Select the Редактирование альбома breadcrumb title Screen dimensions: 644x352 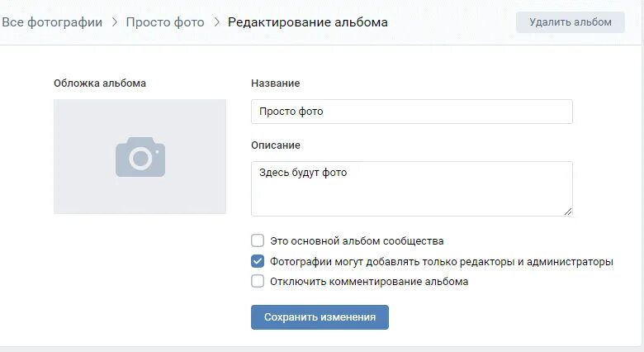[x=308, y=22]
